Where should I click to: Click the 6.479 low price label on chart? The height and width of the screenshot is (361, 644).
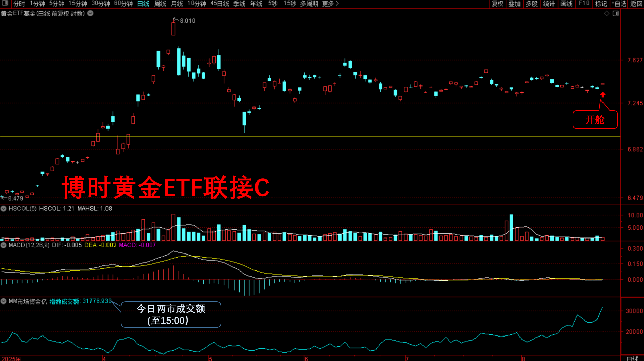16,198
